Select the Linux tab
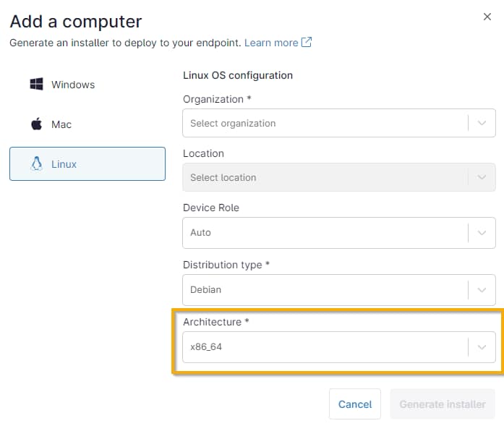 click(87, 164)
